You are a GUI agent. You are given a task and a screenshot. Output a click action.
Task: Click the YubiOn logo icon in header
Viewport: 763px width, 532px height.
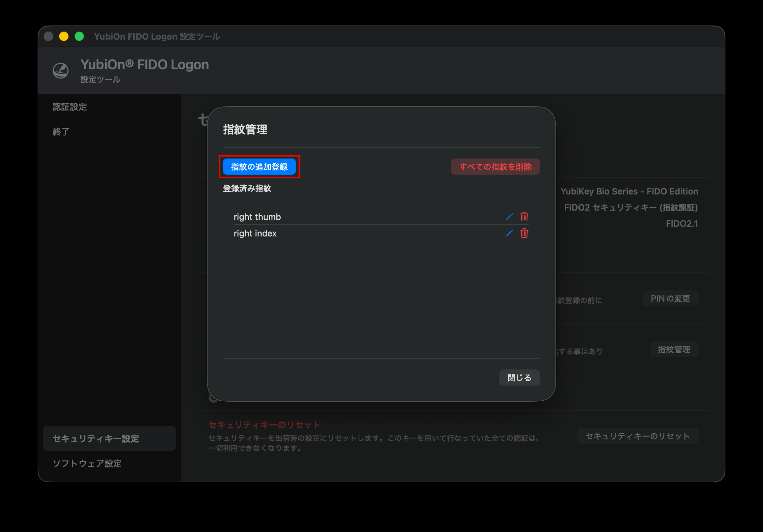[61, 71]
